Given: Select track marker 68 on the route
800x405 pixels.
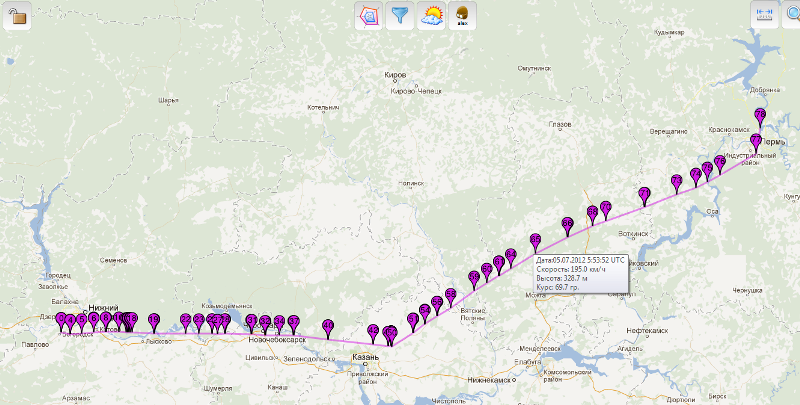Looking at the screenshot, I should 593,212.
